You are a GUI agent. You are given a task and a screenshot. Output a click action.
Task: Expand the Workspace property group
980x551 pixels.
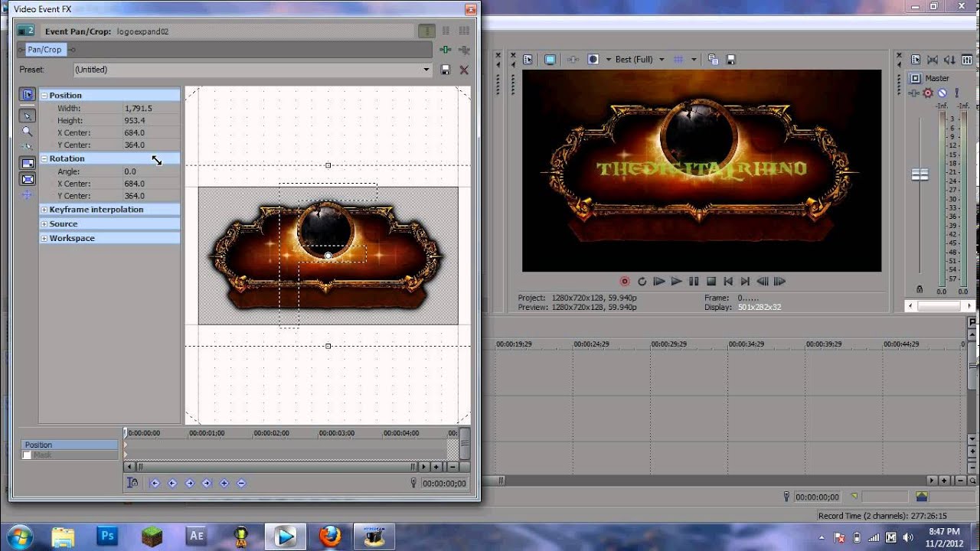pyautogui.click(x=44, y=239)
